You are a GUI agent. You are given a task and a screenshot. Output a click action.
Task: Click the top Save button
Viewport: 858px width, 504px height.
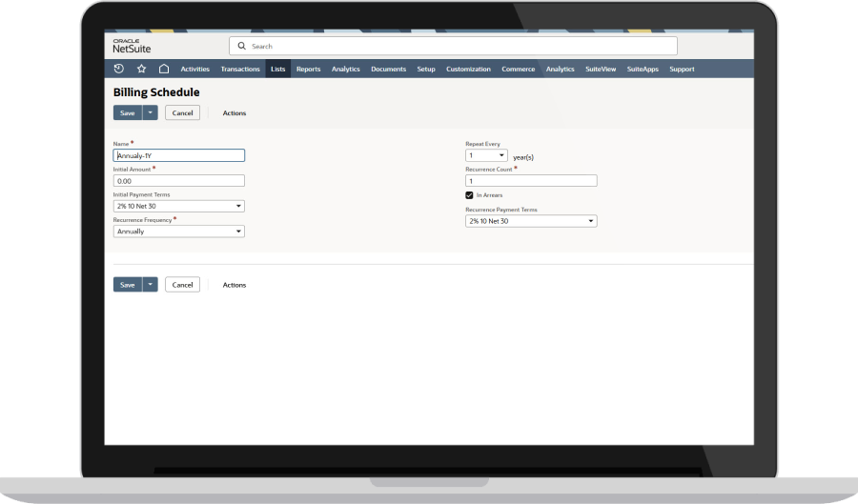point(128,112)
